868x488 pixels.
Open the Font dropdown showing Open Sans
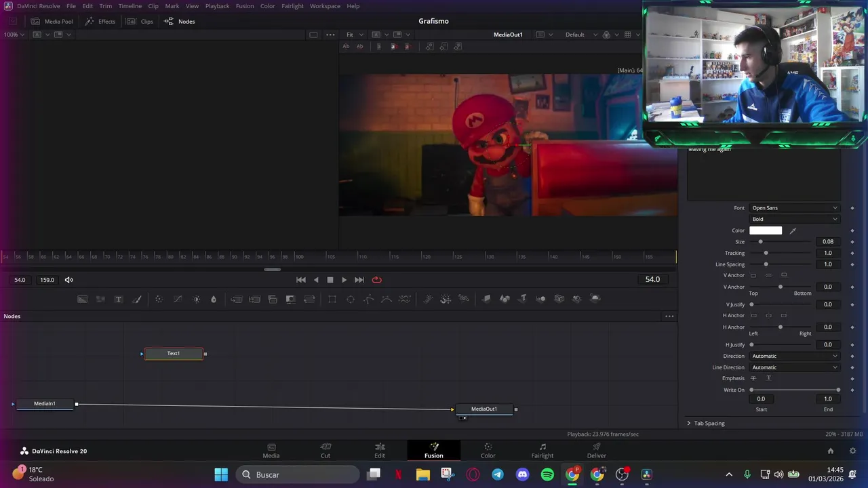[794, 208]
